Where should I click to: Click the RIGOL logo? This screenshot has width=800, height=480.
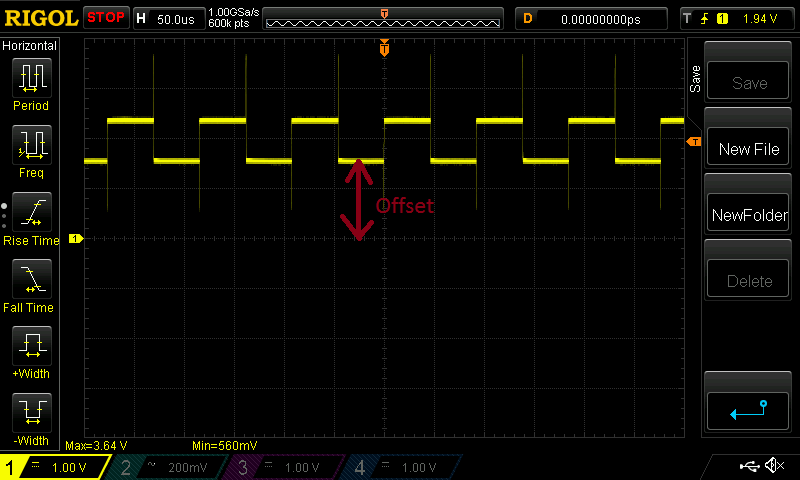click(x=41, y=18)
